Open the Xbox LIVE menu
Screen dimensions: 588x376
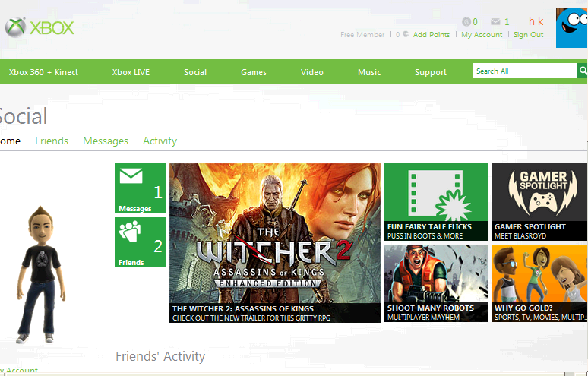[131, 72]
